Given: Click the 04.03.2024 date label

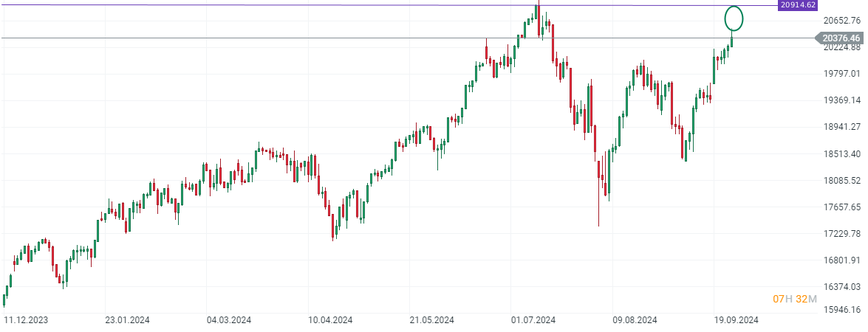Looking at the screenshot, I should (229, 320).
